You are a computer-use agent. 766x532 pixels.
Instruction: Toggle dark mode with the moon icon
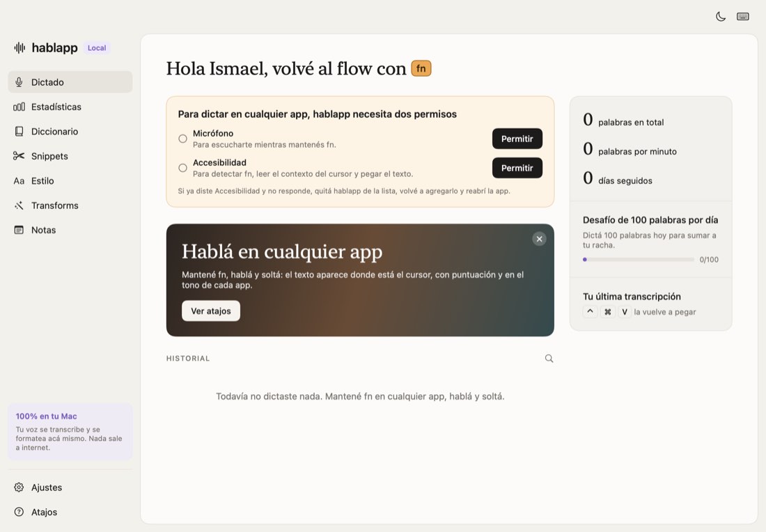pos(721,17)
